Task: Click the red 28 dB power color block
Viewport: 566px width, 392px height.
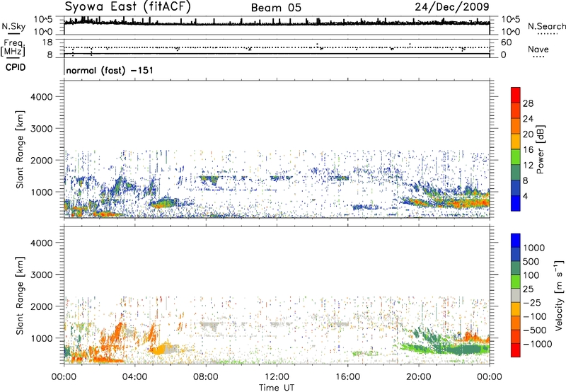Action: (x=516, y=96)
